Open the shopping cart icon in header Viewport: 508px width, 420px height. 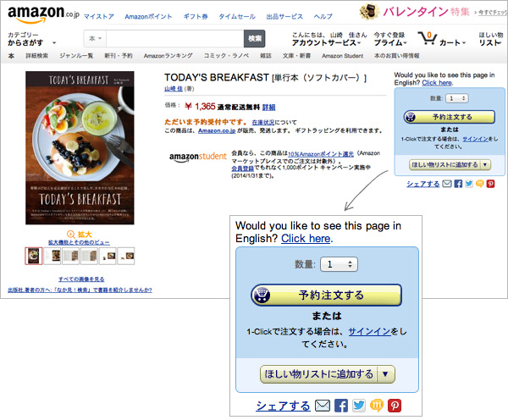tap(427, 39)
